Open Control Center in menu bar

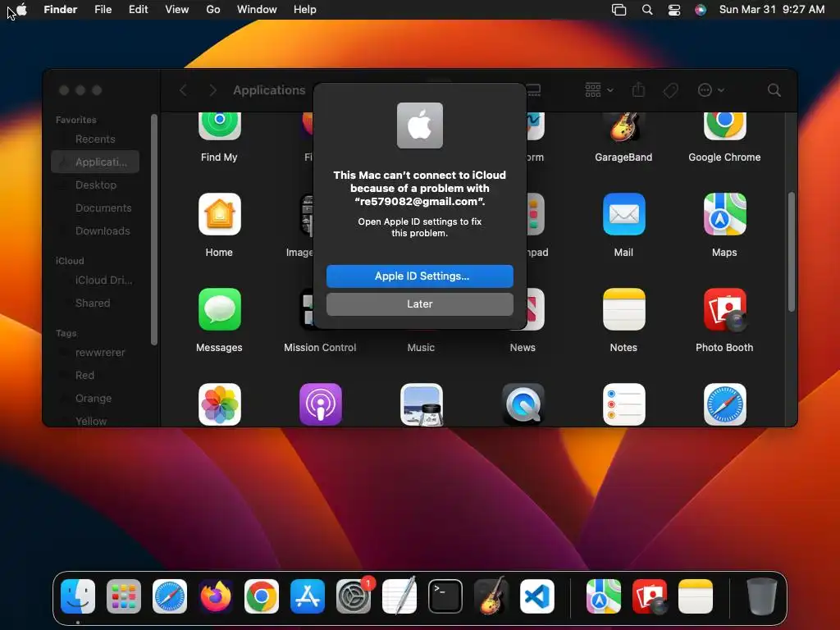point(674,10)
